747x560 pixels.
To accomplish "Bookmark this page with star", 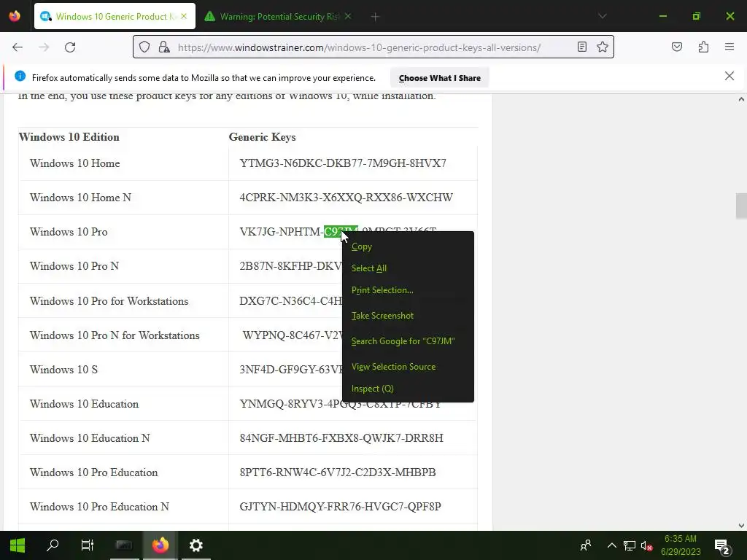I will click(x=602, y=47).
